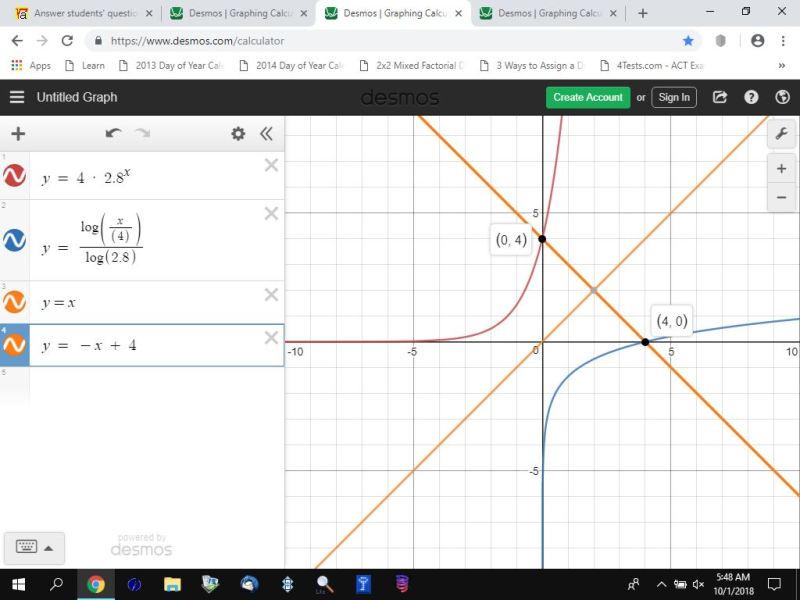This screenshot has height=600, width=800.
Task: Show hidden system tray icons
Action: click(661, 585)
